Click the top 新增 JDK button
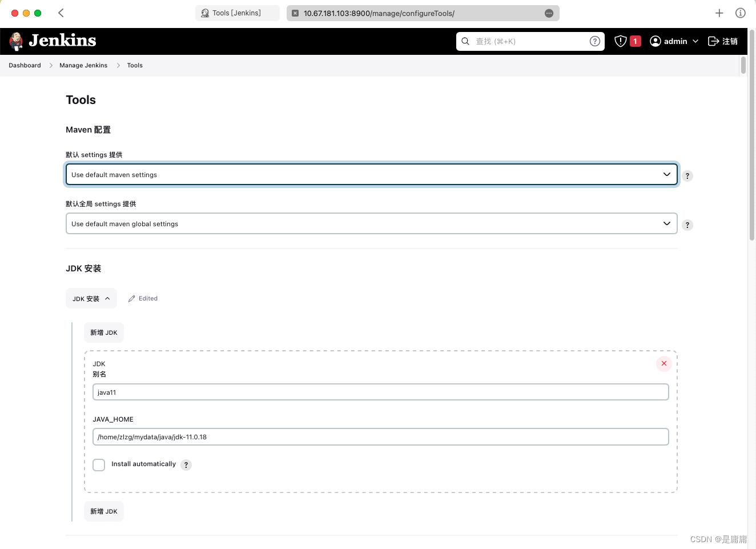This screenshot has width=756, height=549. pyautogui.click(x=104, y=332)
